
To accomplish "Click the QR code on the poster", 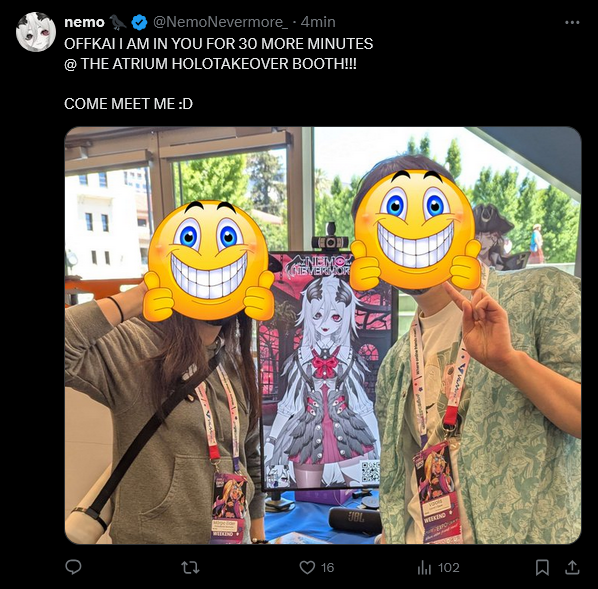I will [370, 472].
